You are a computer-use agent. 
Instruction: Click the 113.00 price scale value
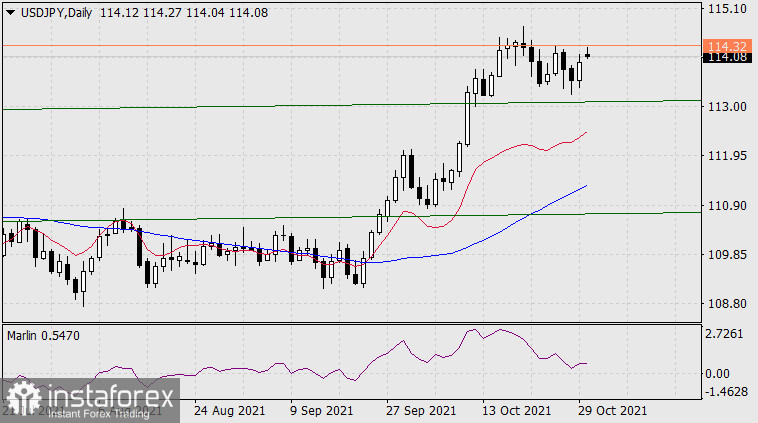click(x=727, y=106)
